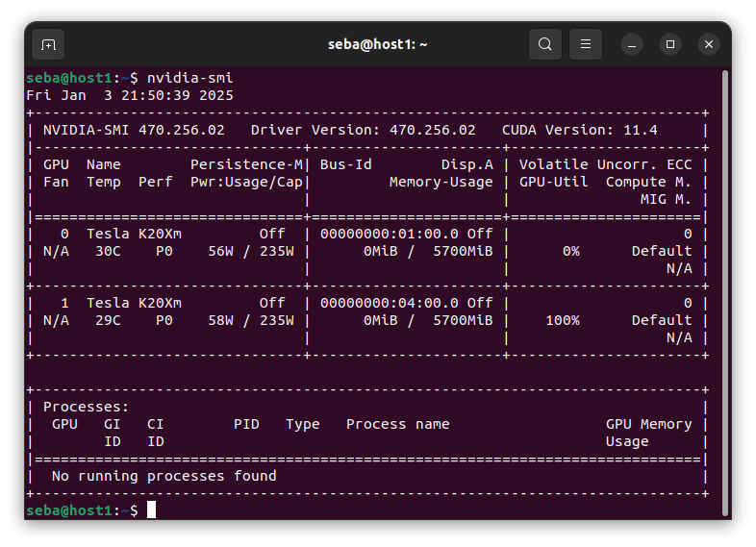Click the 58W / 235W power value
This screenshot has height=547, width=756.
[251, 320]
